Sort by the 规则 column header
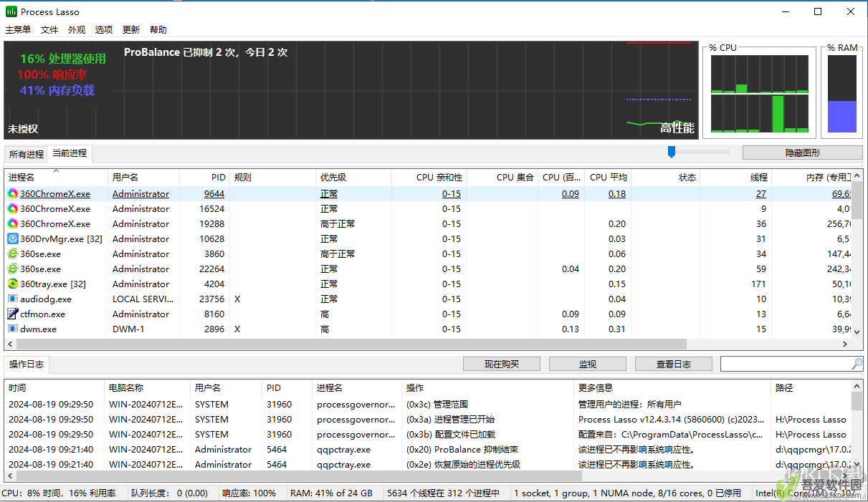868x502 pixels. click(x=272, y=177)
